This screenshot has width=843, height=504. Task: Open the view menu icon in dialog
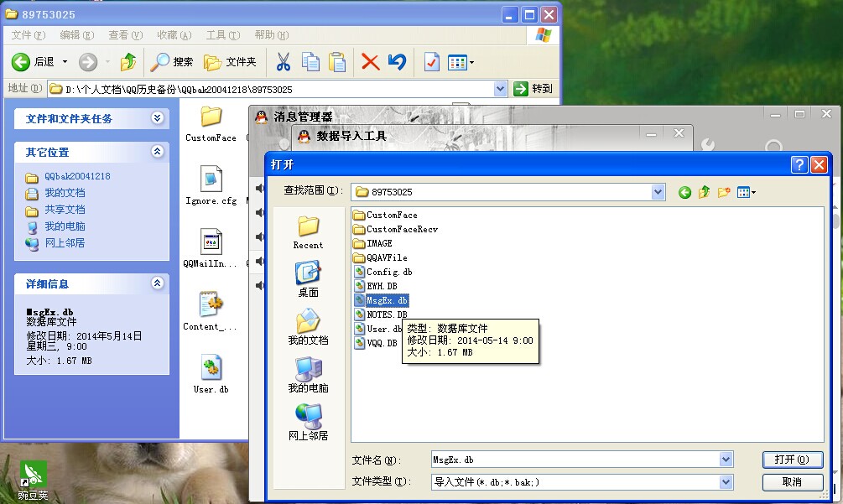[x=747, y=192]
